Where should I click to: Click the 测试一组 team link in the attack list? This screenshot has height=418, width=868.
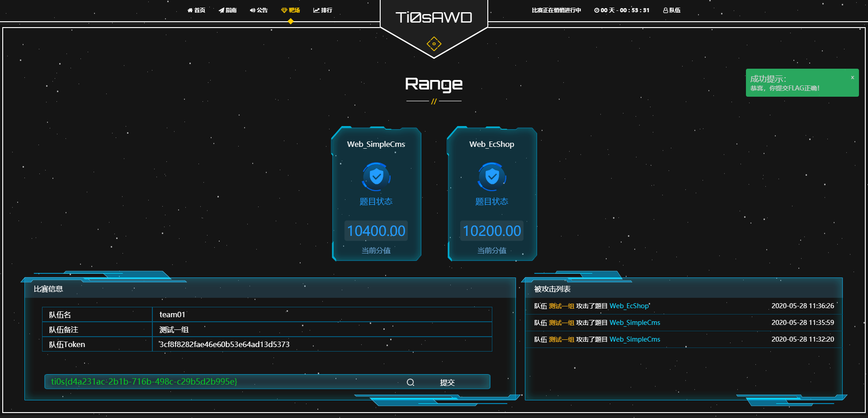[561, 306]
